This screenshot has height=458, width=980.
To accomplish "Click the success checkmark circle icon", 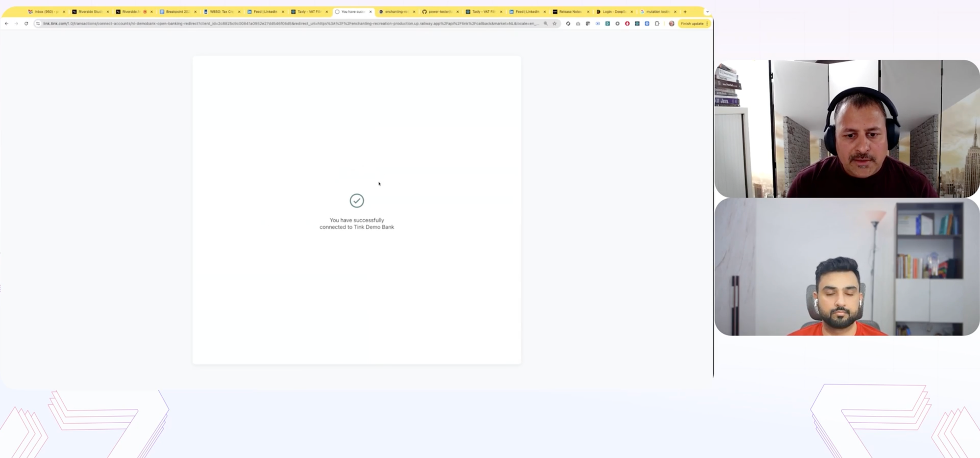I will 357,201.
